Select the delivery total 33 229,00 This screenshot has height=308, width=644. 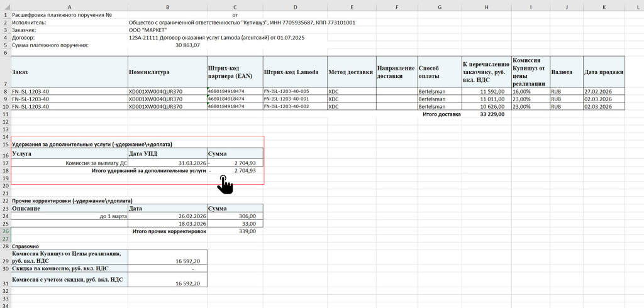(486, 114)
